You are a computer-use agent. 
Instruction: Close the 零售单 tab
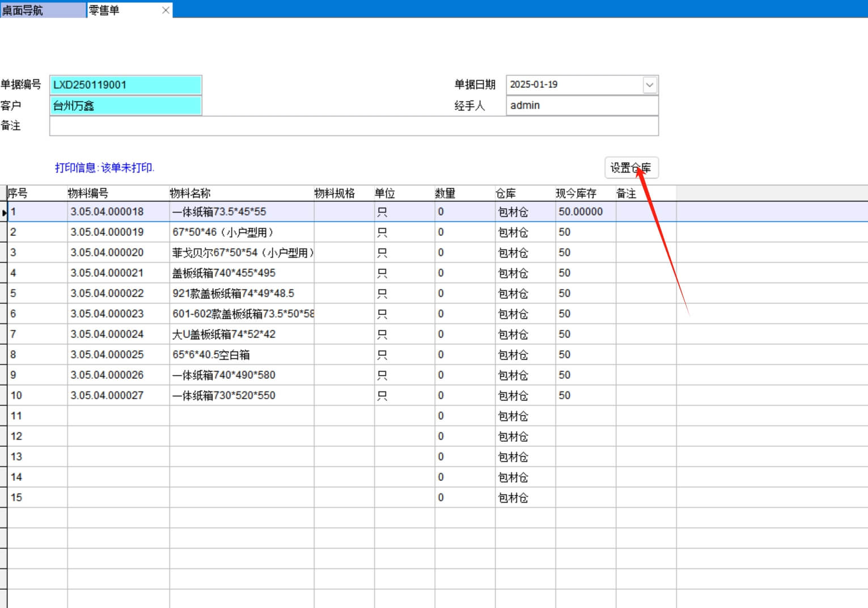pos(166,10)
